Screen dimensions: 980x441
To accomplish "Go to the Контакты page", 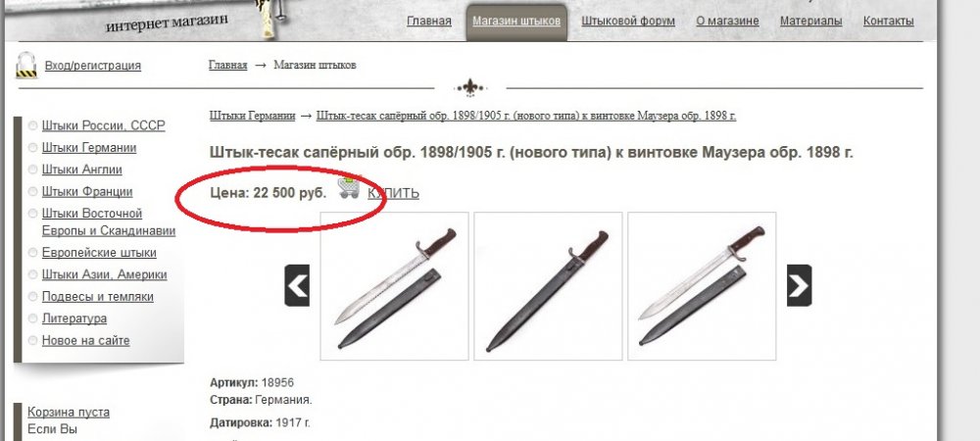I will coord(888,22).
